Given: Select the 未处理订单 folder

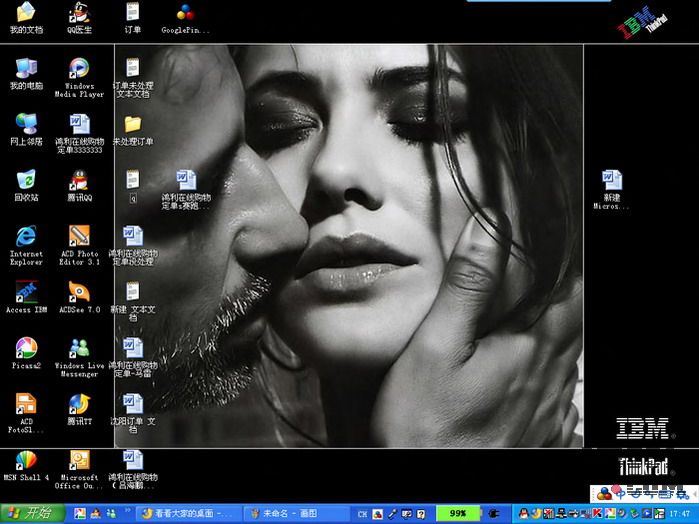Looking at the screenshot, I should tap(132, 125).
